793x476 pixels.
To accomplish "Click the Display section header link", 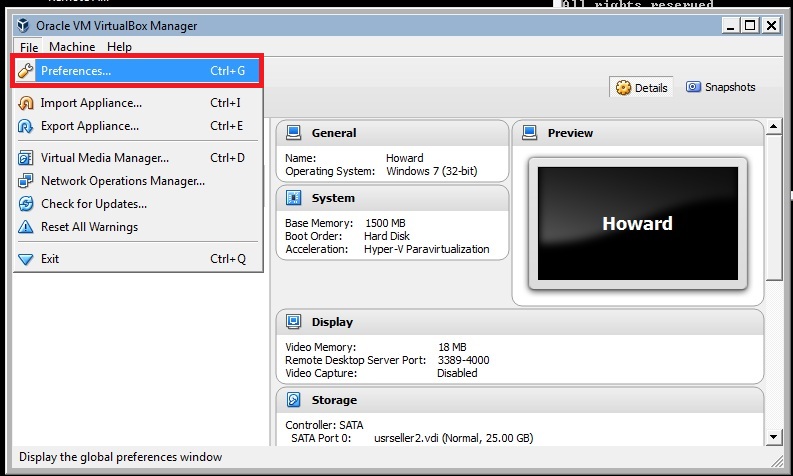I will coord(332,322).
